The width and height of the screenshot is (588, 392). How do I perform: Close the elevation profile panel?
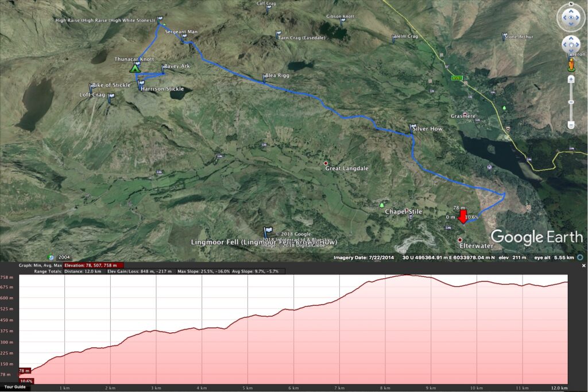pos(582,266)
